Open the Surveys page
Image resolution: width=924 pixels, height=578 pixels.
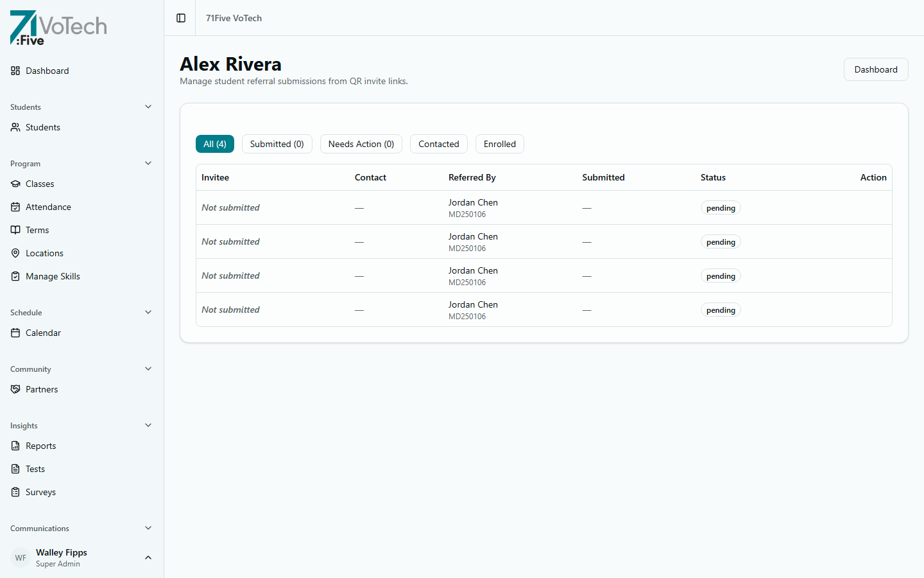15,492
